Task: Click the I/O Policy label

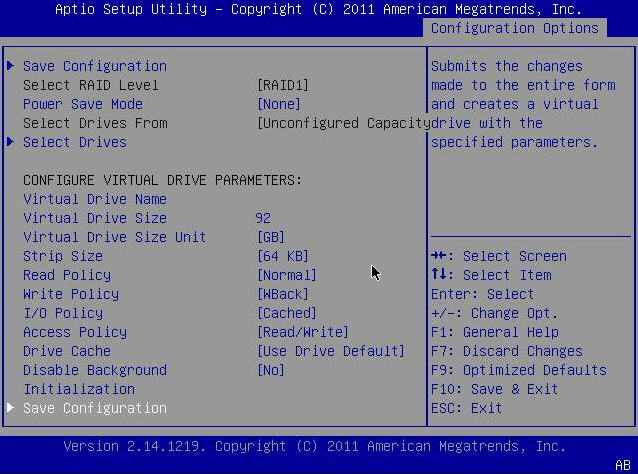Action: point(63,313)
